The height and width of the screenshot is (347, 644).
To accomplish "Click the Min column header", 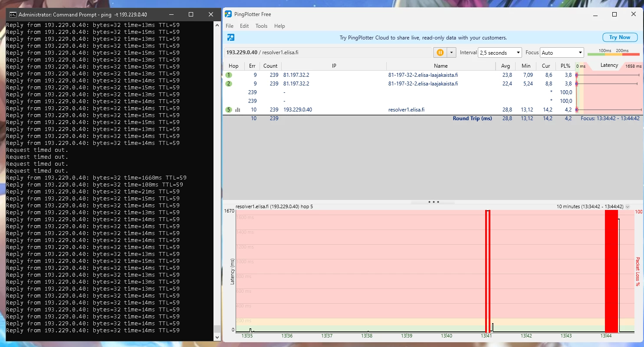I will tap(526, 66).
